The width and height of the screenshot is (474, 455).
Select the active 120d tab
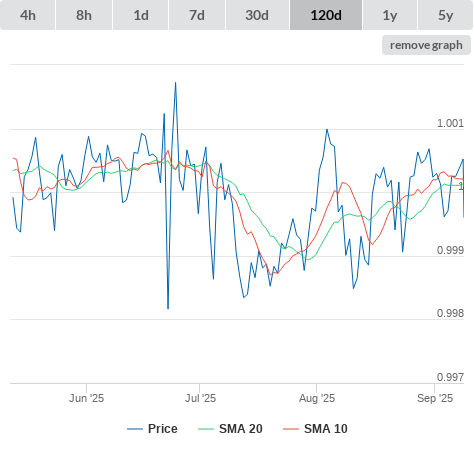point(326,15)
